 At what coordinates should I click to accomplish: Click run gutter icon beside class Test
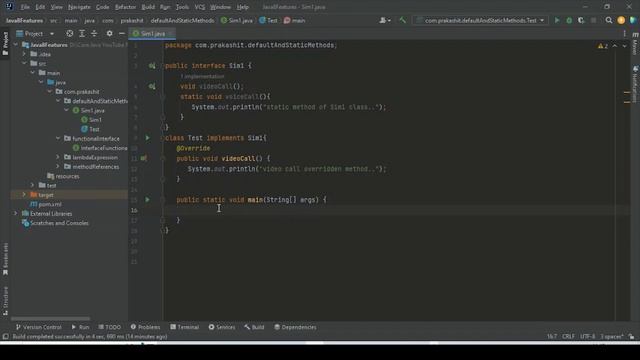147,138
